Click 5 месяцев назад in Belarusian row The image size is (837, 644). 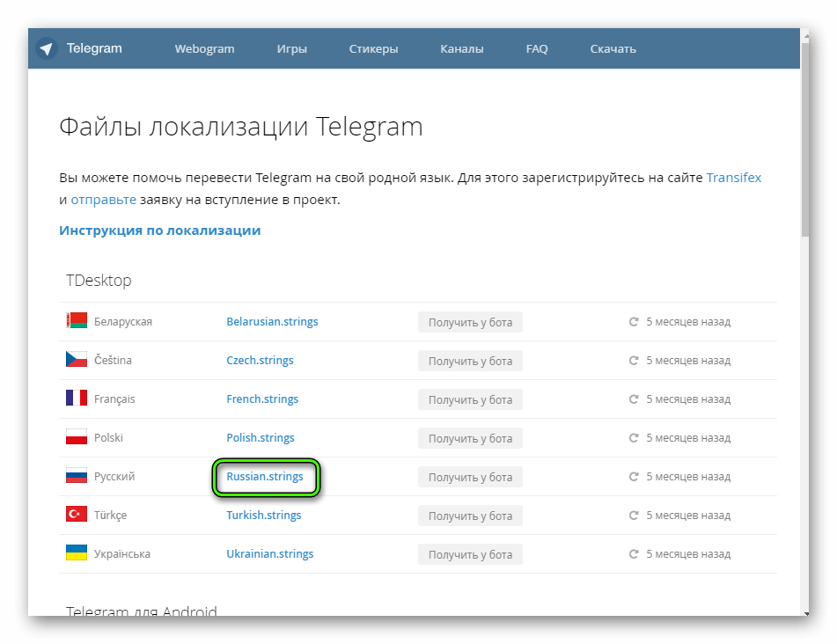coord(688,322)
